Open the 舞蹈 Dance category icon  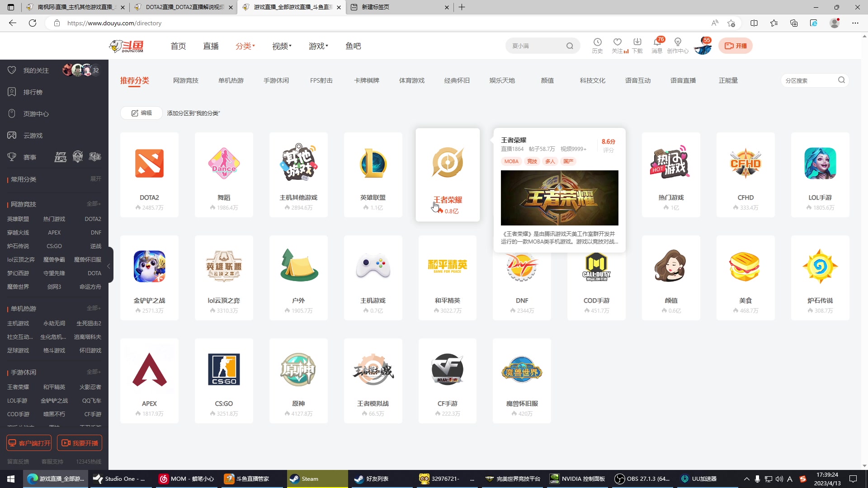click(x=224, y=163)
